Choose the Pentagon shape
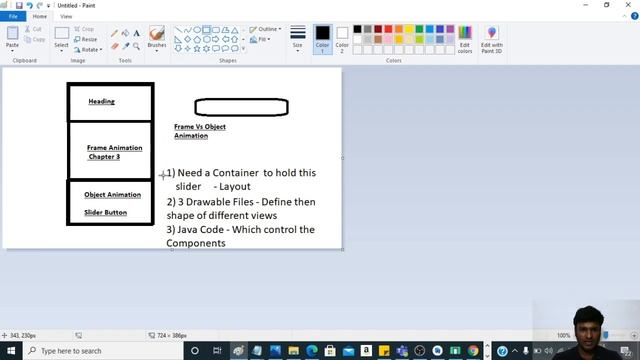This screenshot has width=640, height=360. click(197, 40)
